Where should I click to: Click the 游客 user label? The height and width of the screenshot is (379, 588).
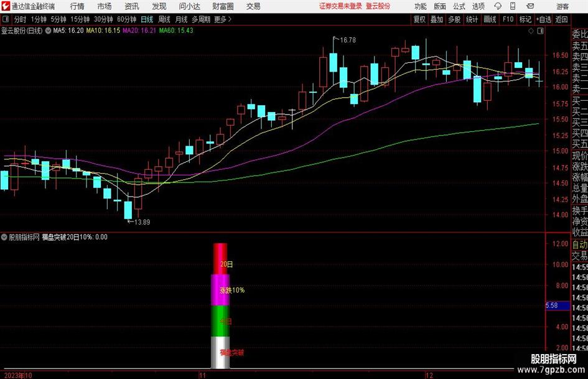click(562, 6)
